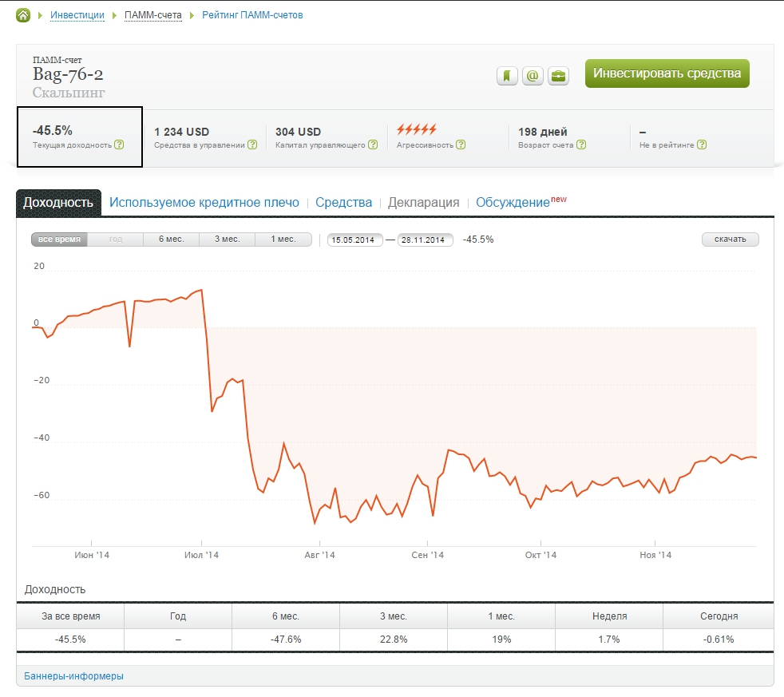Click the Сегодня column header
784x697 pixels.
pyautogui.click(x=719, y=616)
